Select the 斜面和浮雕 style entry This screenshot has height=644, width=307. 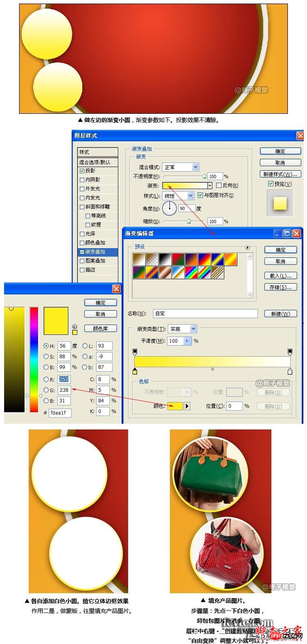pyautogui.click(x=98, y=207)
